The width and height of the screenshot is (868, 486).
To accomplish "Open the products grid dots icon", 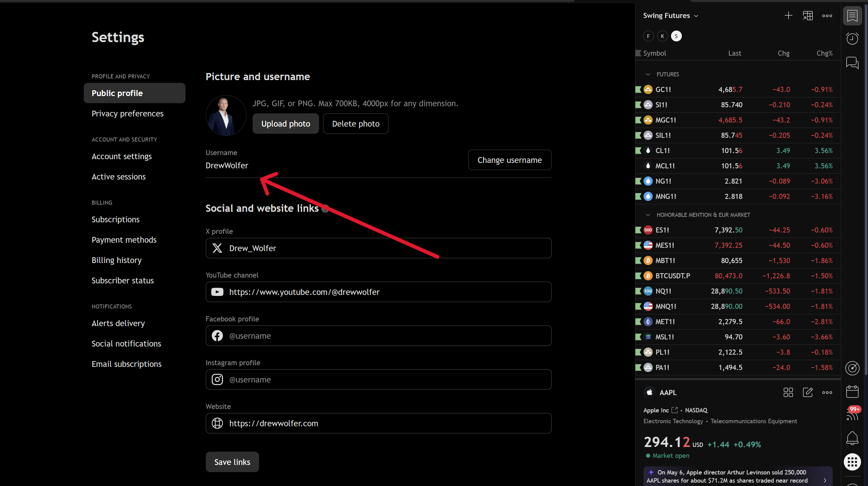I will [852, 462].
